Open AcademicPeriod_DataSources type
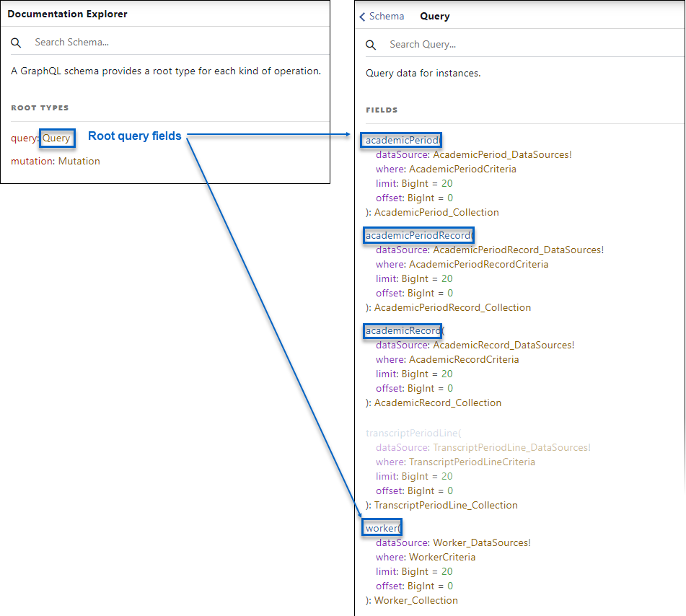 [502, 154]
